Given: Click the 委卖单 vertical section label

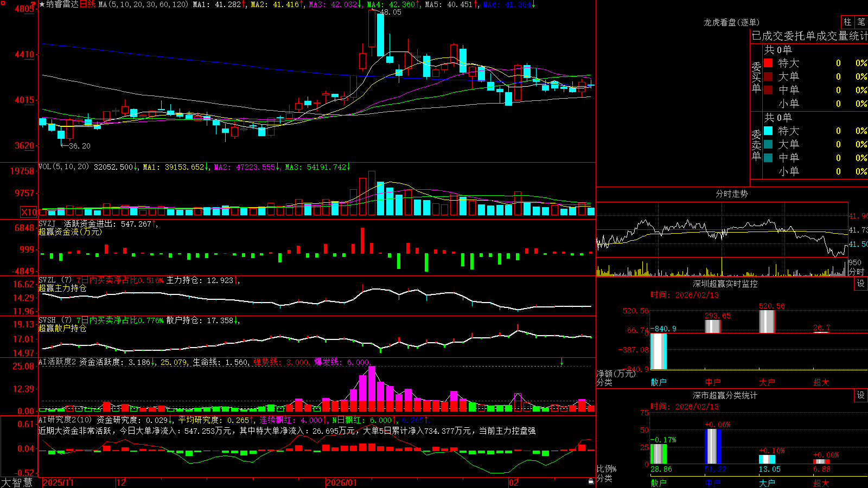Looking at the screenshot, I should (756, 145).
